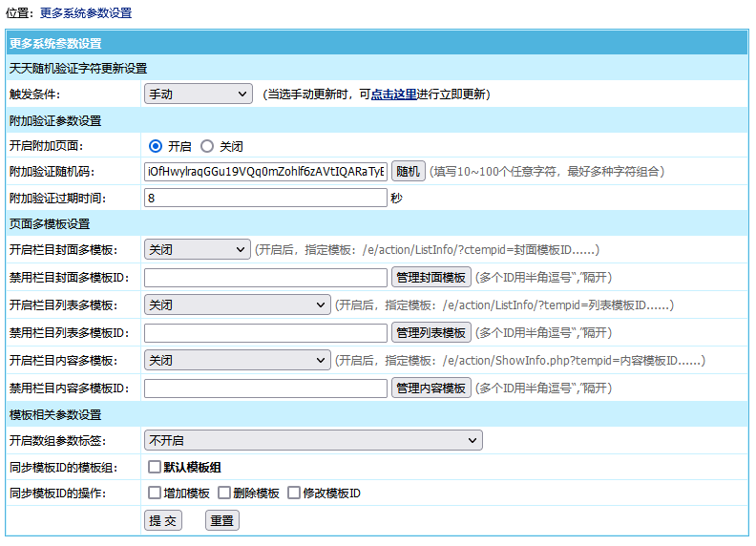This screenshot has height=546, width=756.
Task: Open the 触发条件 dropdown showing 手动
Action: [197, 94]
